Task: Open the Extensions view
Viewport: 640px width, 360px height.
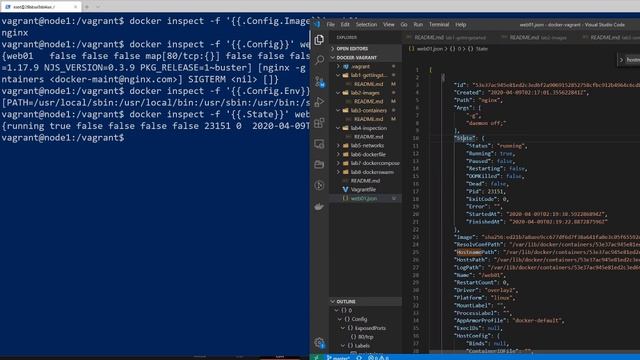Action: tap(319, 123)
